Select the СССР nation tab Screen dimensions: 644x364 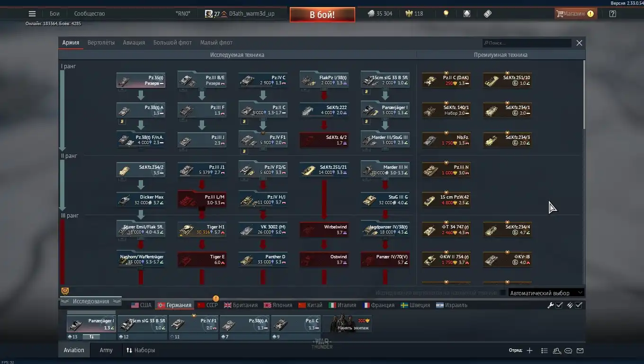click(x=207, y=305)
